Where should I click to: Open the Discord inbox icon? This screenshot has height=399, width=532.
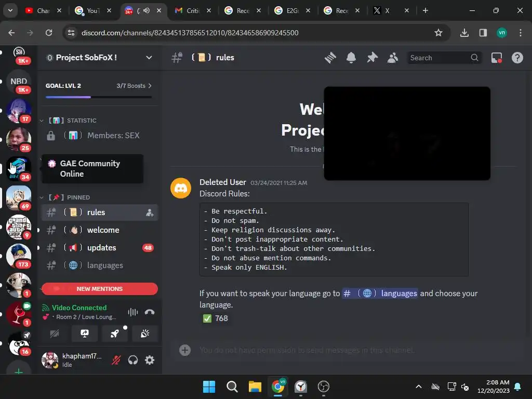click(497, 58)
